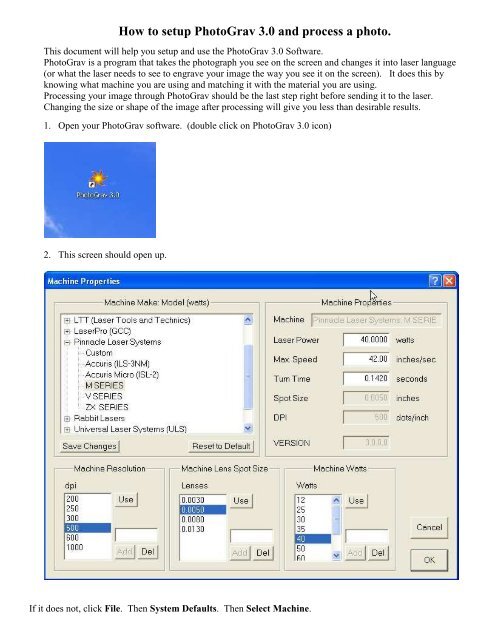Collapse the Pinnacle Laser Systems node
This screenshot has width=495, height=640.
67,342
